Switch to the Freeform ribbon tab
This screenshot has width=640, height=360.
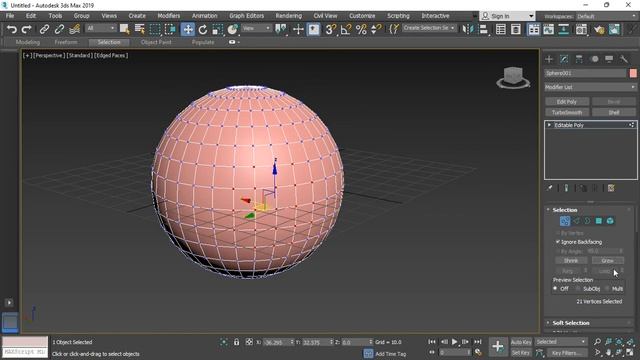click(66, 42)
